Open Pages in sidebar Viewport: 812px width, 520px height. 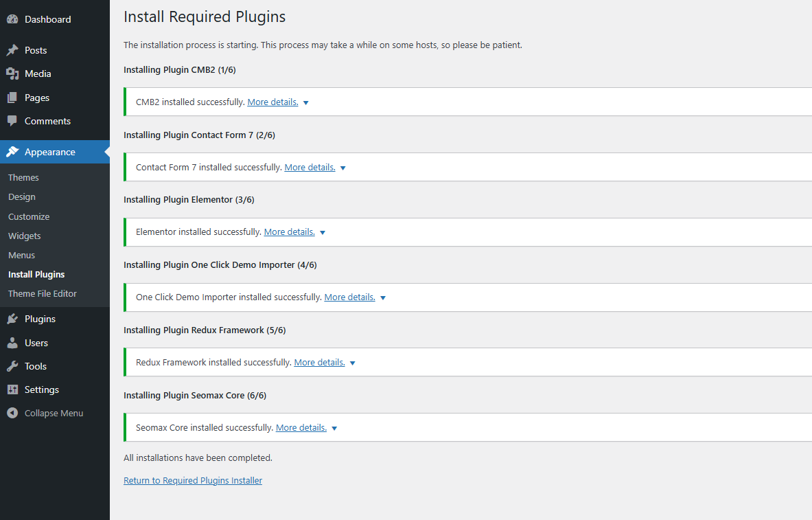pos(37,98)
